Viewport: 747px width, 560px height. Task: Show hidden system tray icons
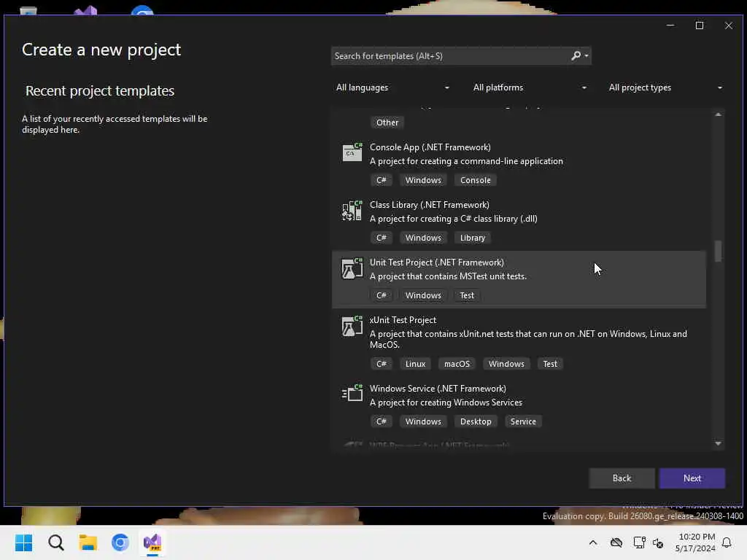[x=593, y=542]
